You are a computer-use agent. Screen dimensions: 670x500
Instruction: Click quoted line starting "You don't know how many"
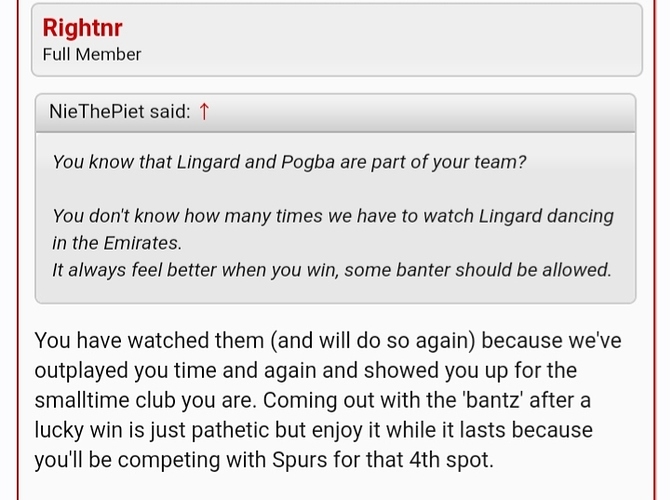point(332,215)
